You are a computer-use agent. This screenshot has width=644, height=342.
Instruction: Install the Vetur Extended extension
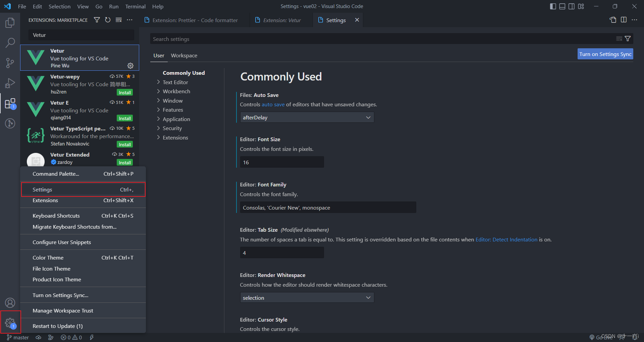(x=125, y=163)
